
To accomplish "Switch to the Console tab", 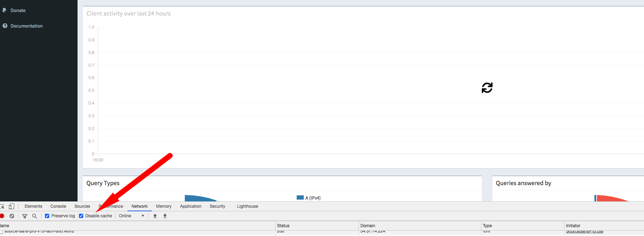I will 58,206.
